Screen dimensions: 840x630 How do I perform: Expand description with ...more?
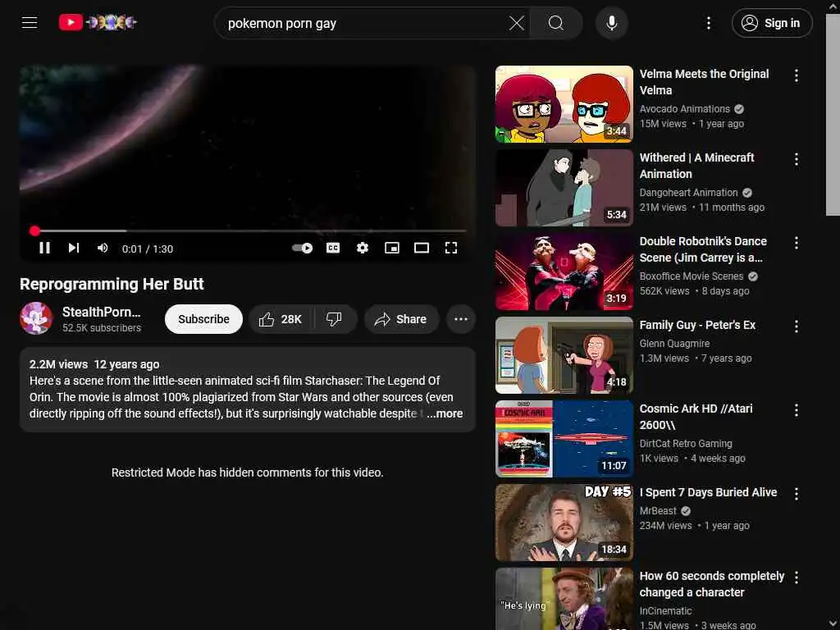point(445,413)
